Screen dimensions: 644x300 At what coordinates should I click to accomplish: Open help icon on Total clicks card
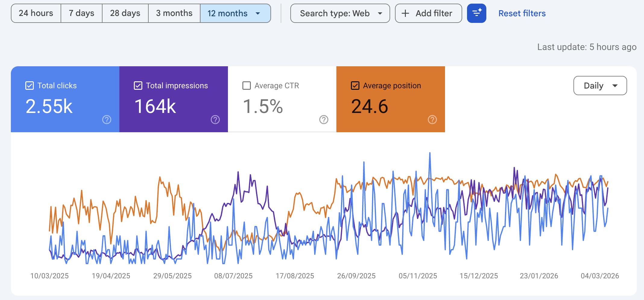click(x=107, y=120)
